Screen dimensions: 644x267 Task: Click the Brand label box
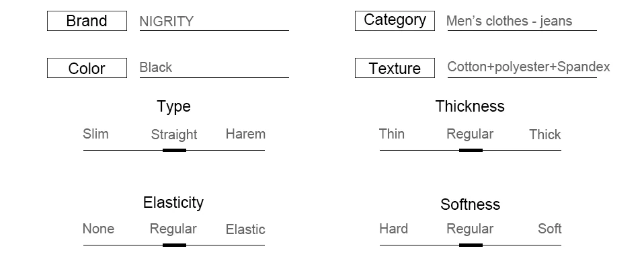87,21
